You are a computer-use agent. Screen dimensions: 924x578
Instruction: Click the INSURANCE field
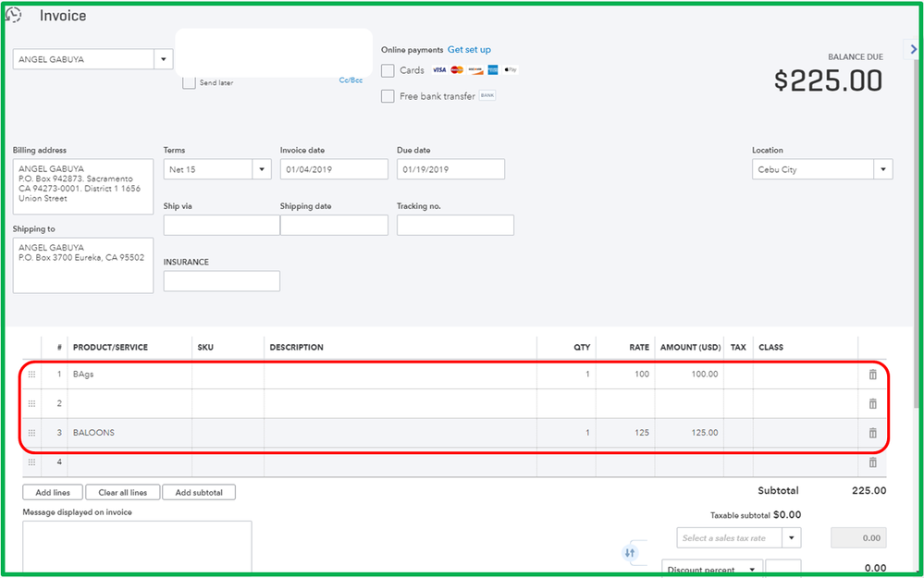click(x=222, y=281)
